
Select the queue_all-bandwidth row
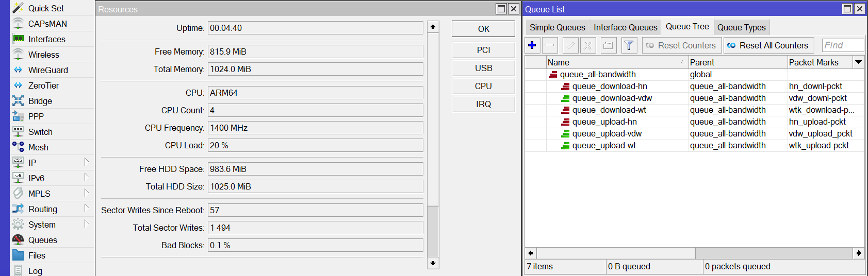click(694, 74)
